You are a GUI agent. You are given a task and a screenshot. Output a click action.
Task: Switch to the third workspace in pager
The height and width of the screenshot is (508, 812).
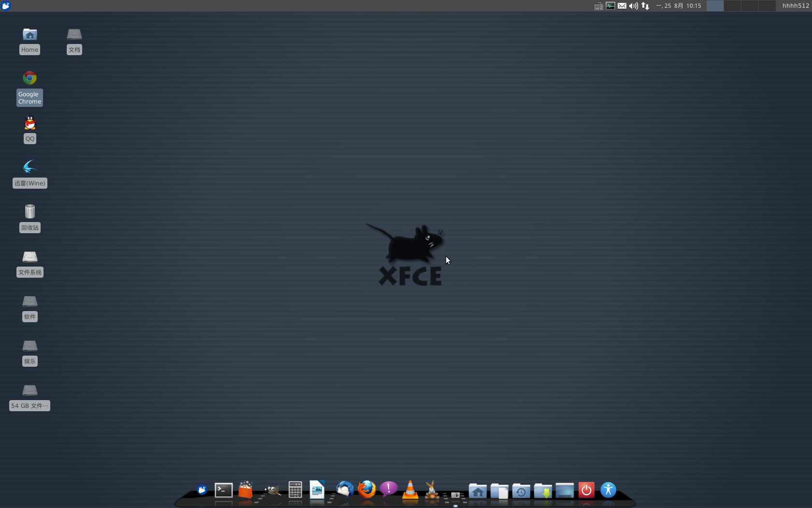point(750,6)
